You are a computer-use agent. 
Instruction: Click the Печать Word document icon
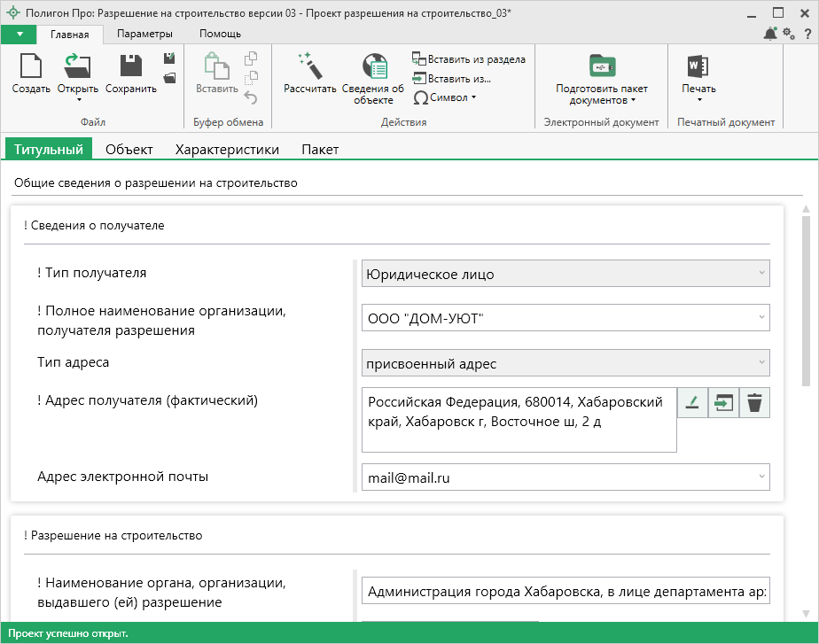[x=698, y=67]
